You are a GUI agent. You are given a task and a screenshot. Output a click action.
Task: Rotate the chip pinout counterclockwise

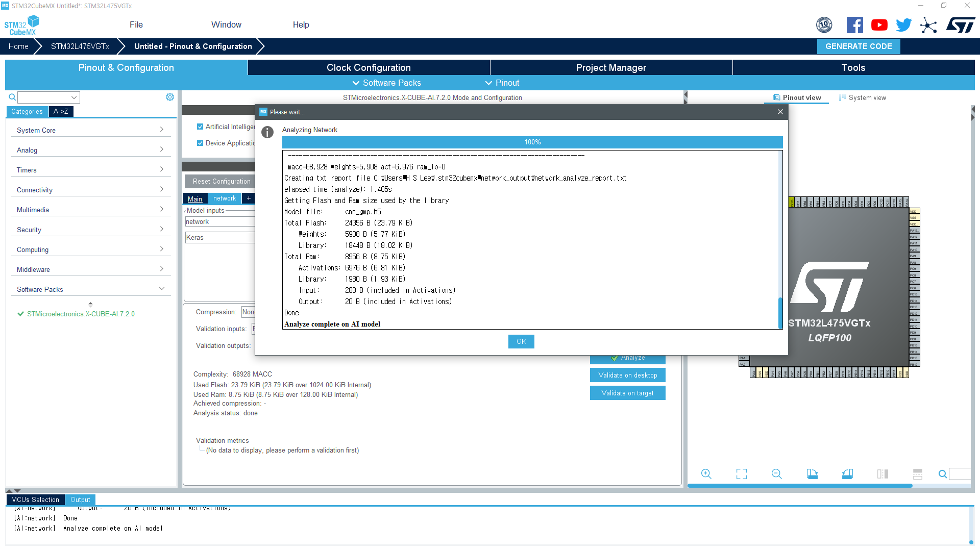point(847,474)
